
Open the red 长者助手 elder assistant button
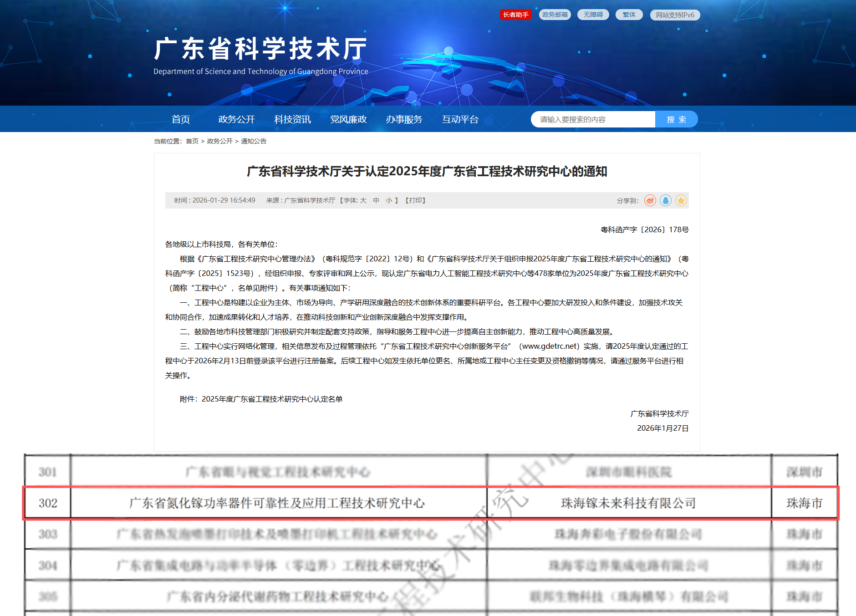point(515,15)
